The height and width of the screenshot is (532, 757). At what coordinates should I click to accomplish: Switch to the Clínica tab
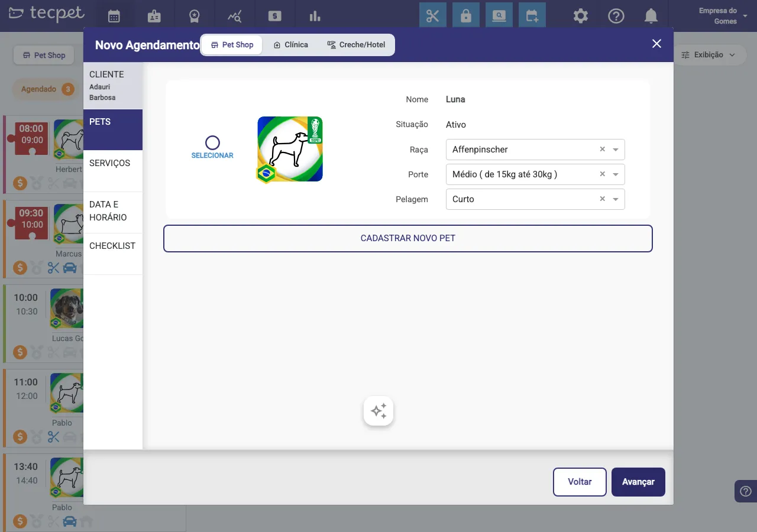tap(290, 44)
